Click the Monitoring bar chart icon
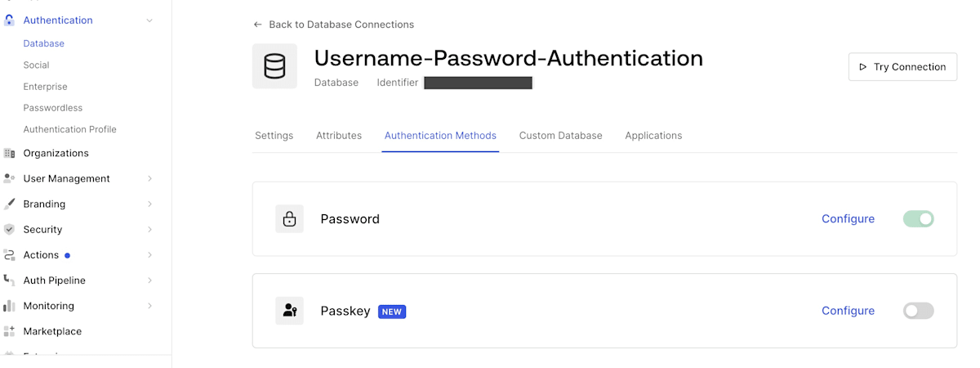 tap(10, 306)
